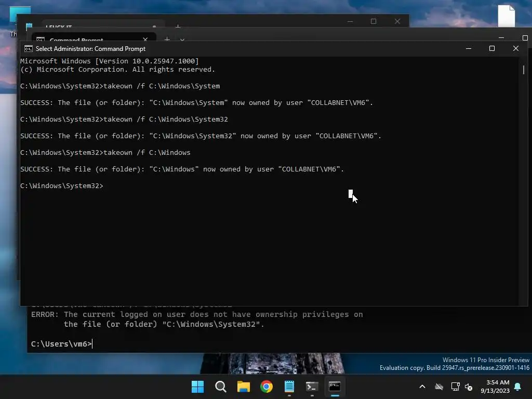Click the C:\Users\vm6> prompt in Terminal
532x399 pixels.
coord(61,344)
